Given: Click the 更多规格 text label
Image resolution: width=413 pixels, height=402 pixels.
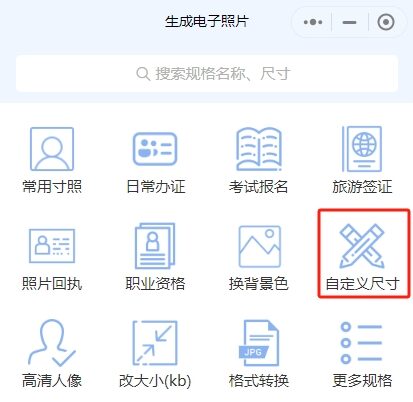Looking at the screenshot, I should click(362, 380).
